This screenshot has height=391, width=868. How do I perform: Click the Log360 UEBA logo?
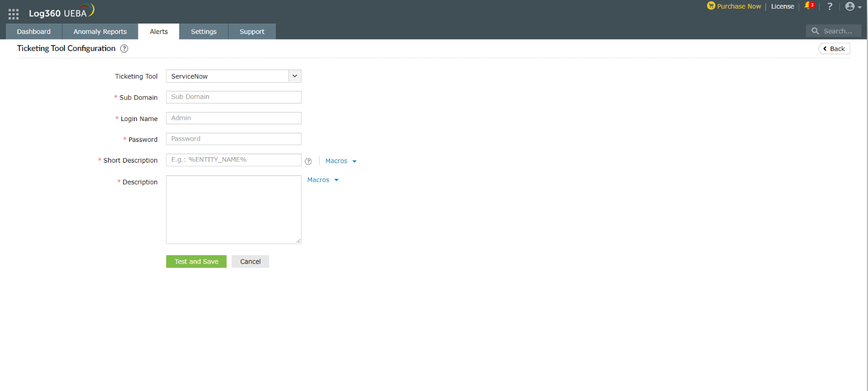pyautogui.click(x=61, y=12)
